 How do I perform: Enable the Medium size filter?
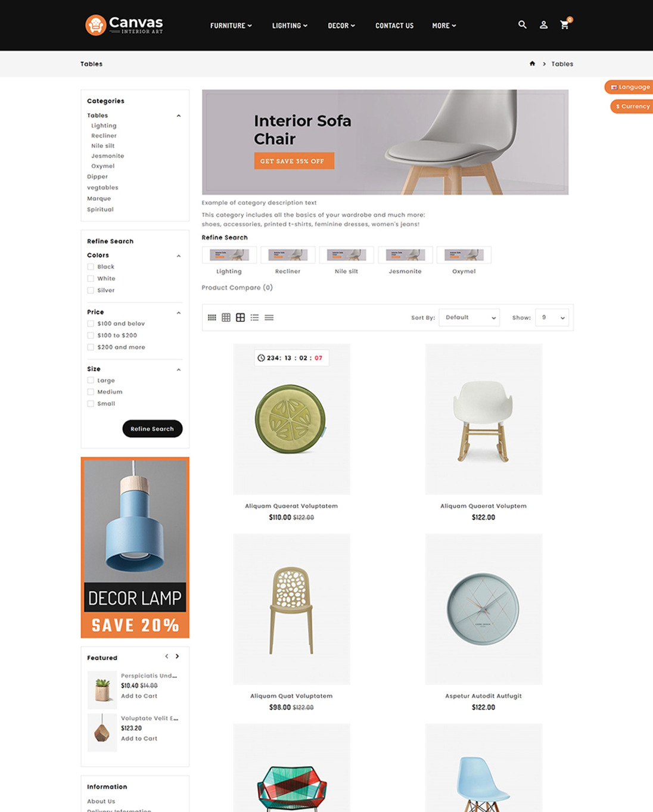click(x=91, y=392)
